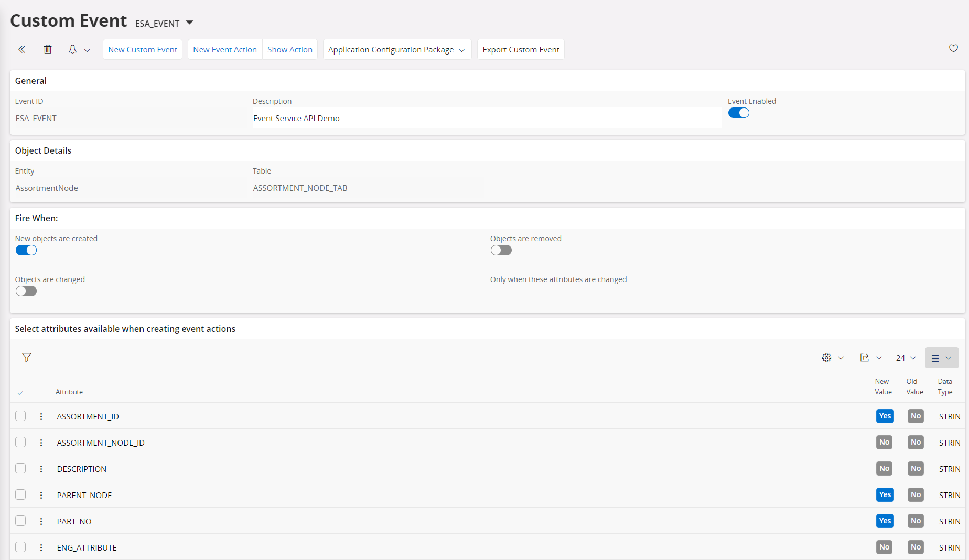Click the export share icon

865,358
